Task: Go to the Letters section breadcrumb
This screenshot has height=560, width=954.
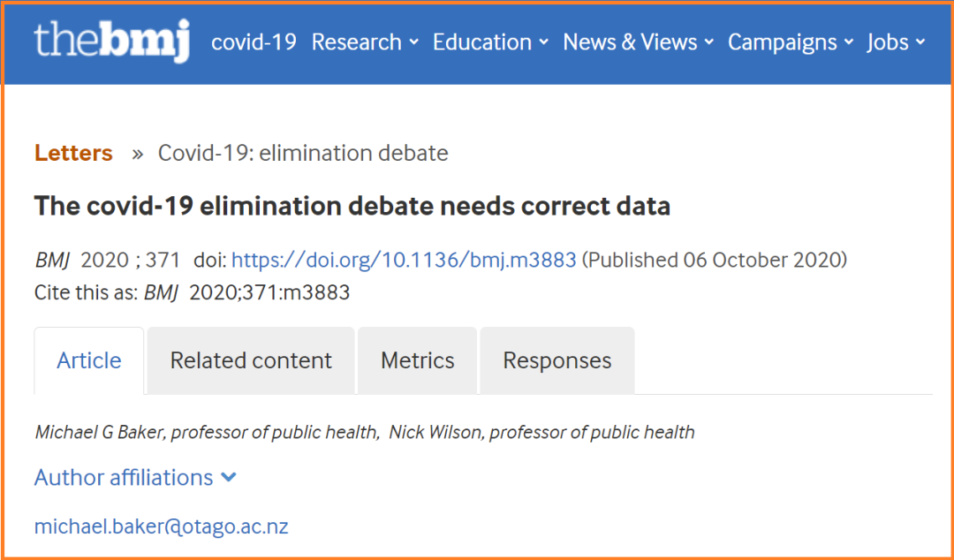Action: coord(73,153)
